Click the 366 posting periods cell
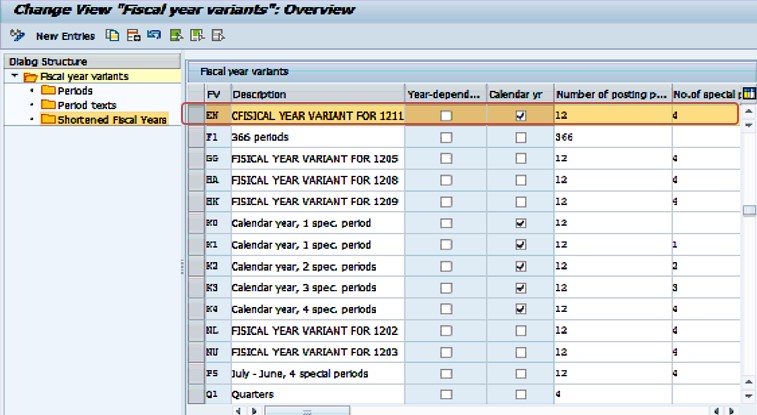This screenshot has height=415, width=757. click(x=613, y=137)
